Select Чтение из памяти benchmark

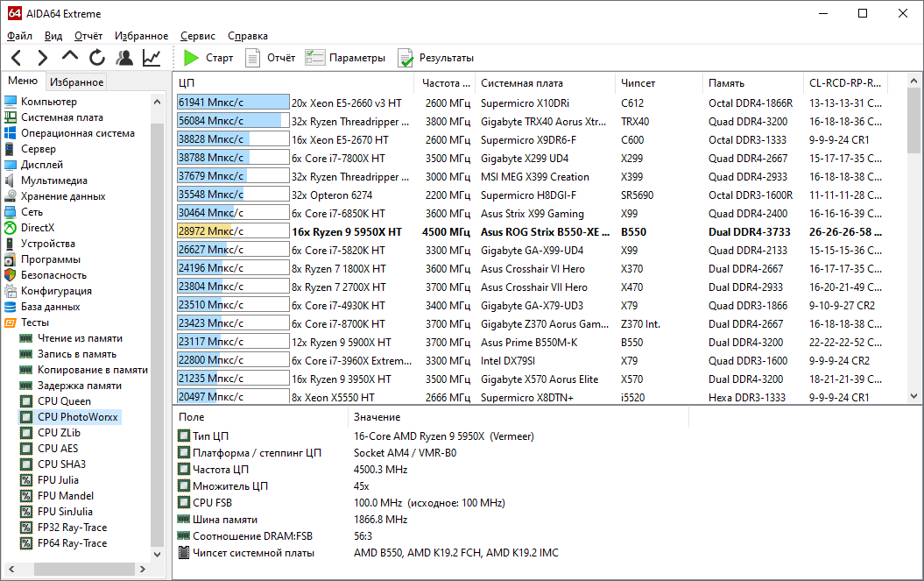tap(81, 338)
